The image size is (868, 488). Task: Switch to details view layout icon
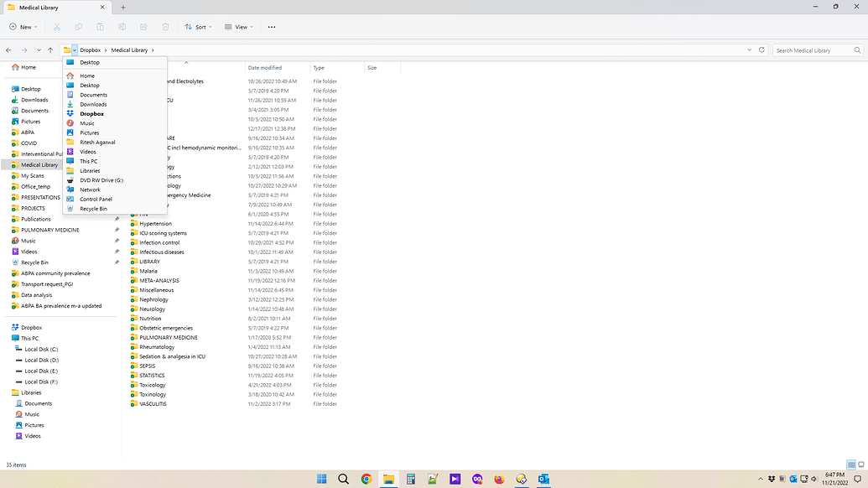click(x=851, y=465)
